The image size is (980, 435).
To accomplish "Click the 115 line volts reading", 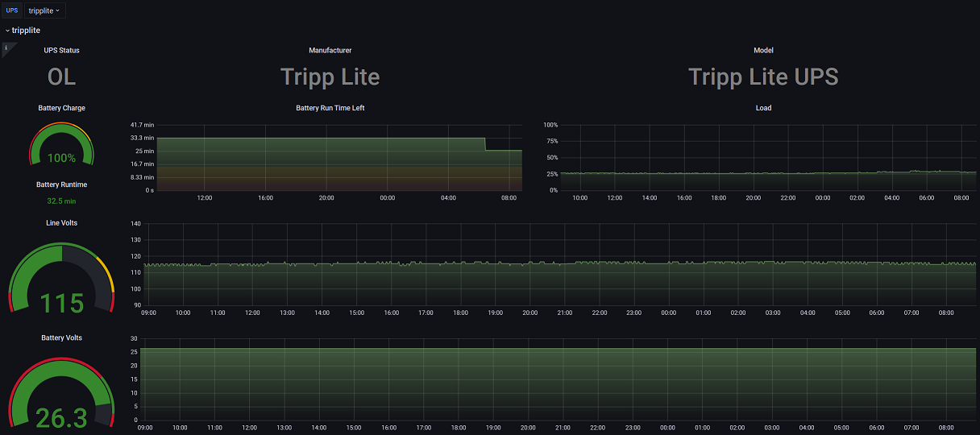I will pyautogui.click(x=62, y=303).
